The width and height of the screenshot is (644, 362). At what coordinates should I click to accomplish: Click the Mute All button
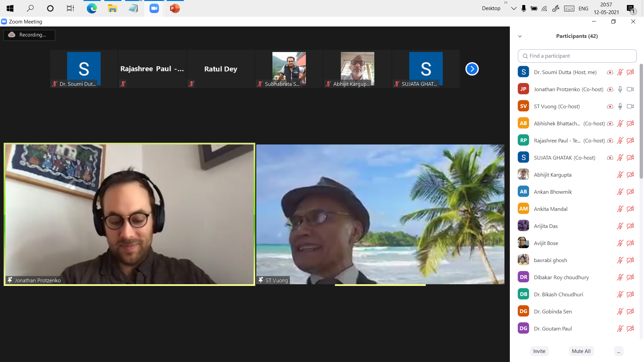(581, 351)
